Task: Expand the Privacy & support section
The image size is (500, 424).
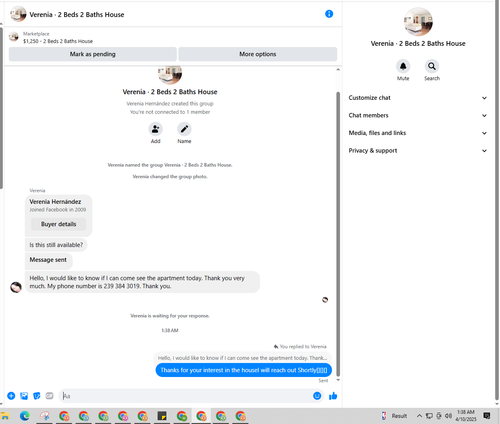Action: point(418,151)
